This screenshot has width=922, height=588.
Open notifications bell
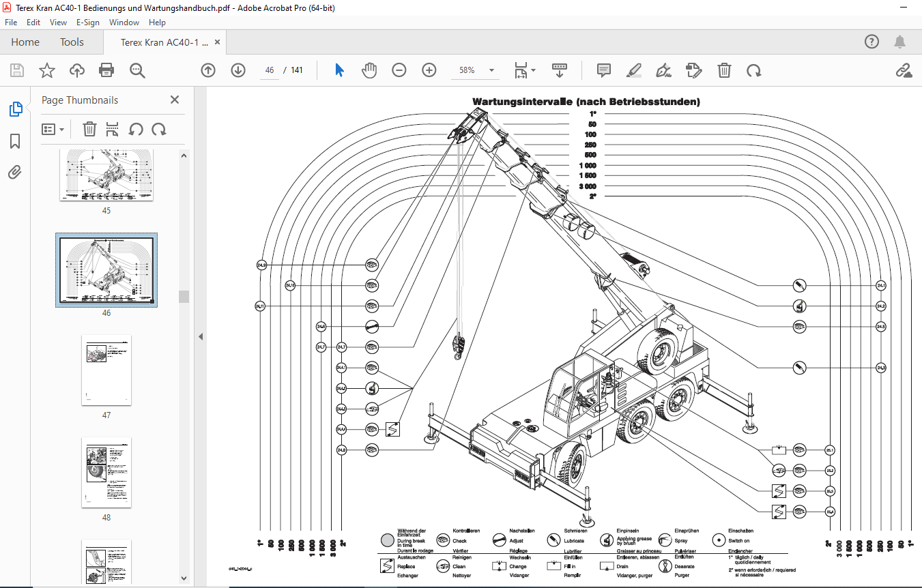[x=900, y=42]
